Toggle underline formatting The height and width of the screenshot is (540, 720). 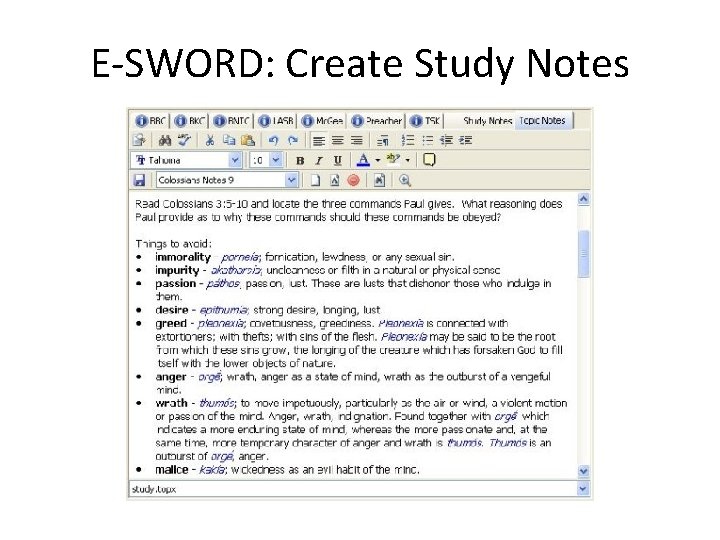[x=338, y=160]
